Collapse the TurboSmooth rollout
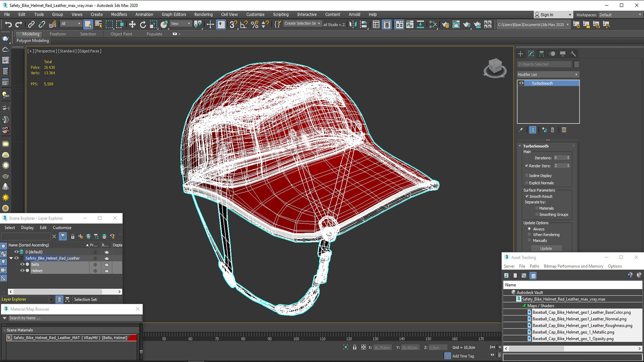 [x=520, y=146]
